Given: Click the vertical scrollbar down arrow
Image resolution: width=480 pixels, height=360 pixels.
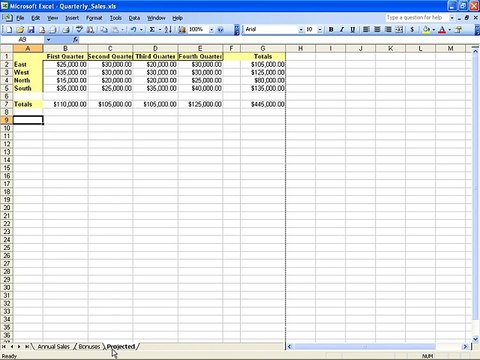Looking at the screenshot, I should coord(476,339).
